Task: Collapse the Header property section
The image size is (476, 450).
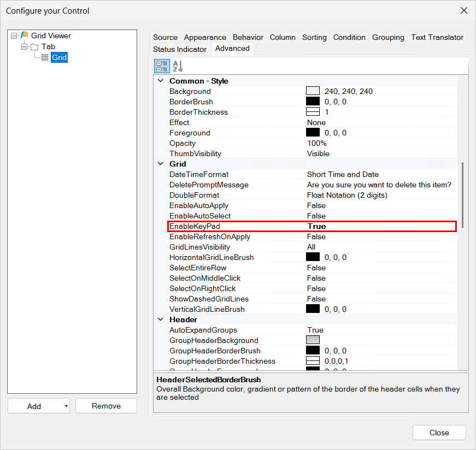Action: [x=161, y=319]
